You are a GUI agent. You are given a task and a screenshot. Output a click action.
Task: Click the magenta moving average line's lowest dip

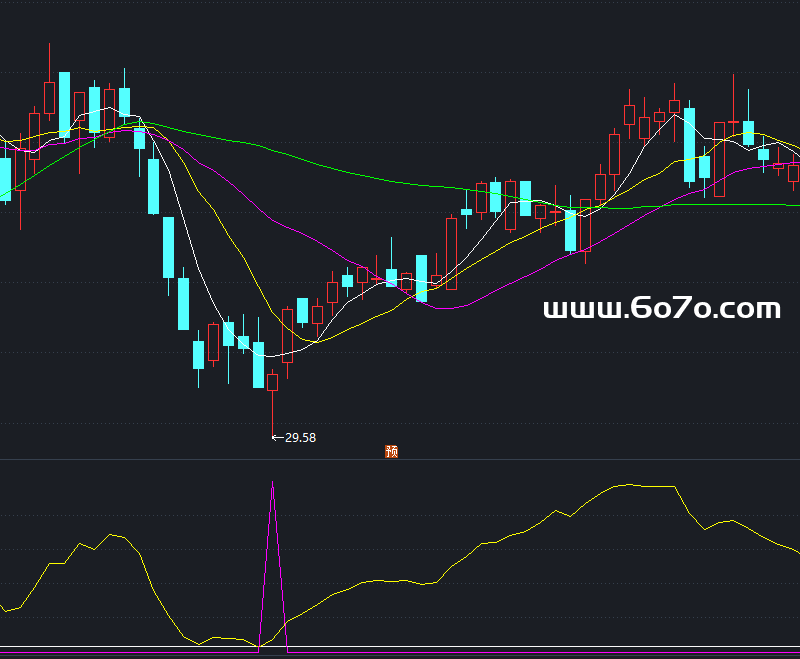click(440, 308)
